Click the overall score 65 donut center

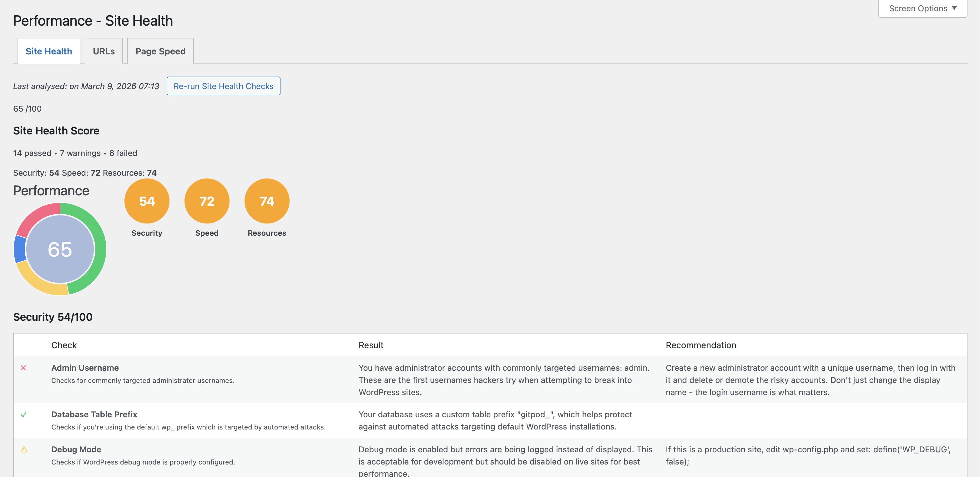60,249
